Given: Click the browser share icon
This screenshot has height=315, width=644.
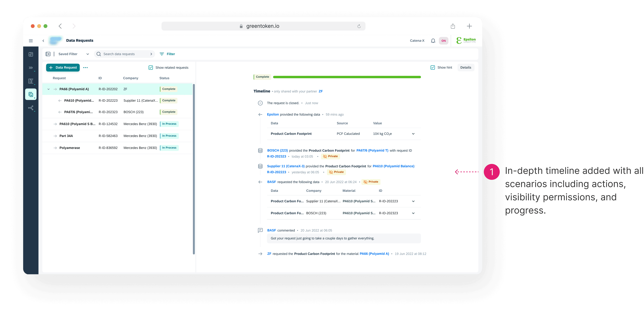Looking at the screenshot, I should (x=453, y=26).
